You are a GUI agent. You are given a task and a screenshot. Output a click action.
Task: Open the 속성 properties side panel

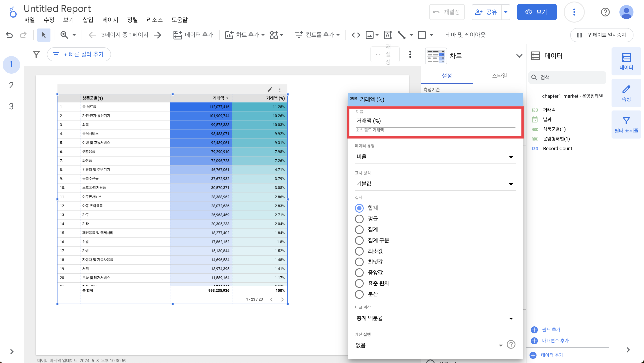click(x=626, y=93)
